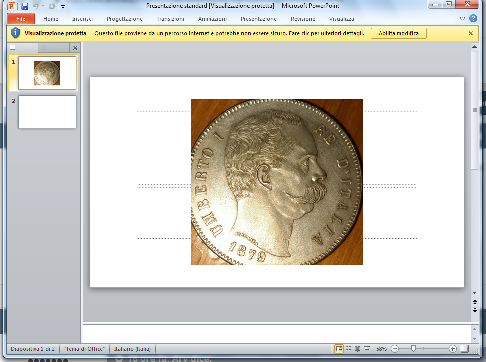The image size is (486, 362).
Task: Click the zoom slider handle
Action: pyautogui.click(x=413, y=349)
